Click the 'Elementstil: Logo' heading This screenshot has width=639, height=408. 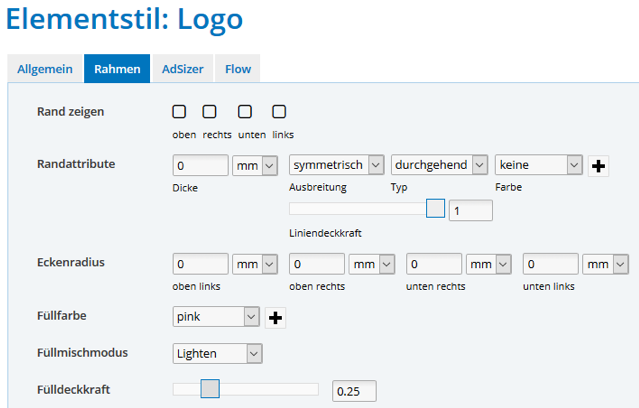pyautogui.click(x=124, y=19)
